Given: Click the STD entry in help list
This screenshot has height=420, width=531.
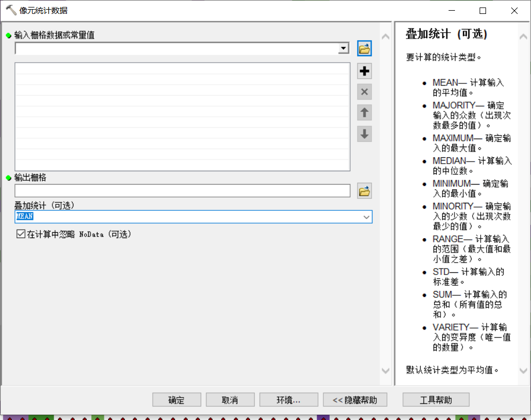Looking at the screenshot, I should (468, 277).
